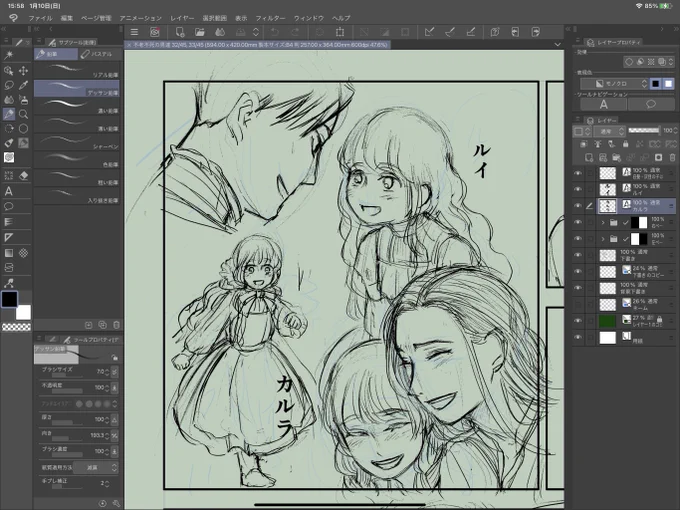Hide the 用紙 paper layer
680x510 pixels.
(578, 337)
